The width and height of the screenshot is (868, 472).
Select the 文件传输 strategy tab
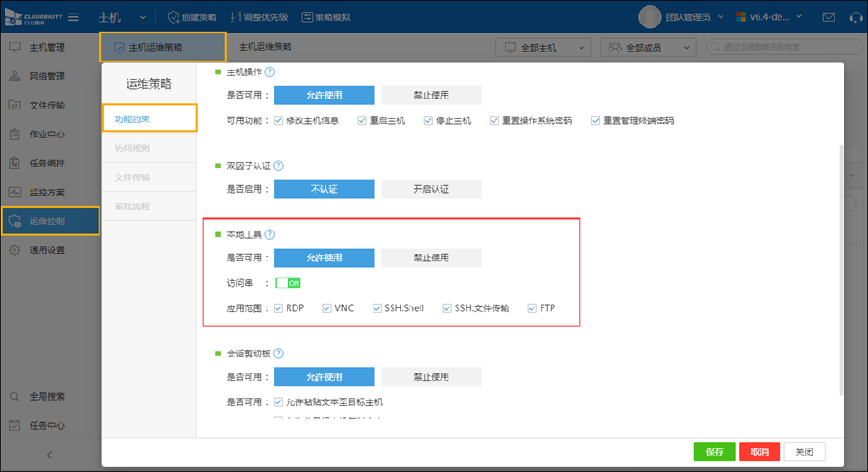133,177
